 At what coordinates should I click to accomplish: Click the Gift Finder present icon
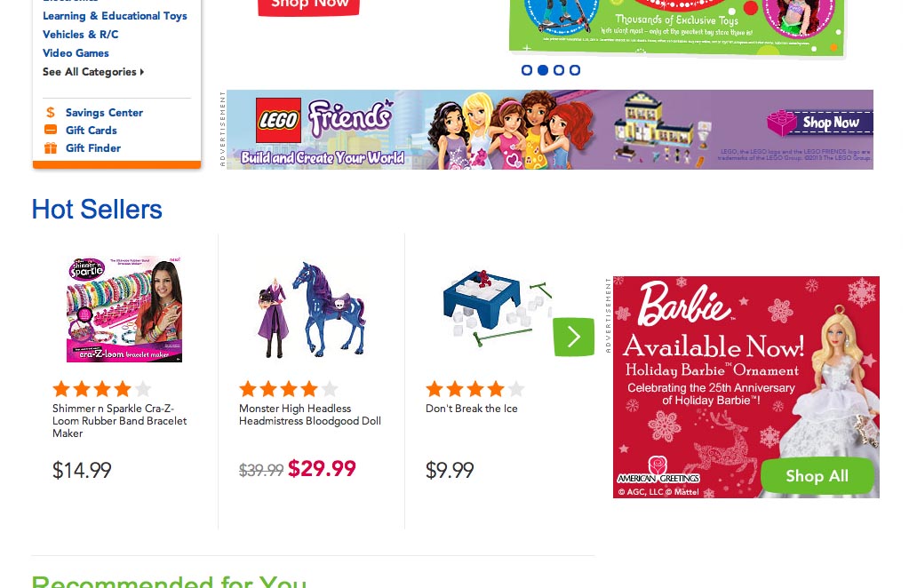click(51, 148)
